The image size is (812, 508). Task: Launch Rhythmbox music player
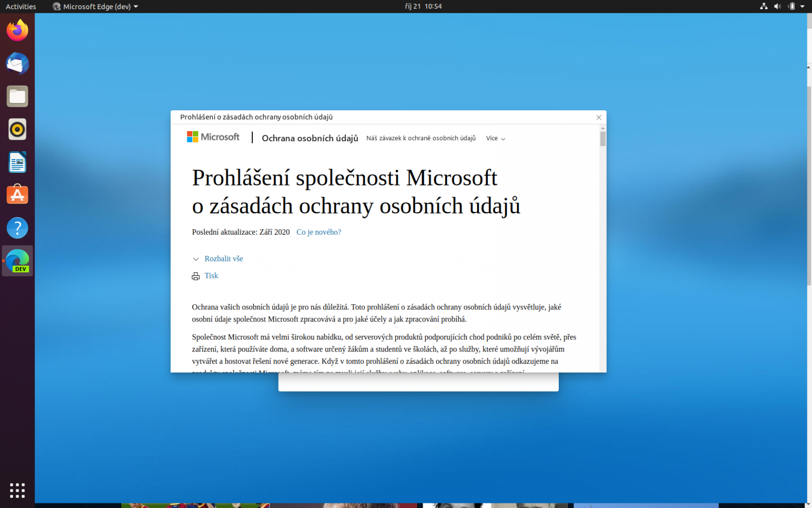(17, 129)
